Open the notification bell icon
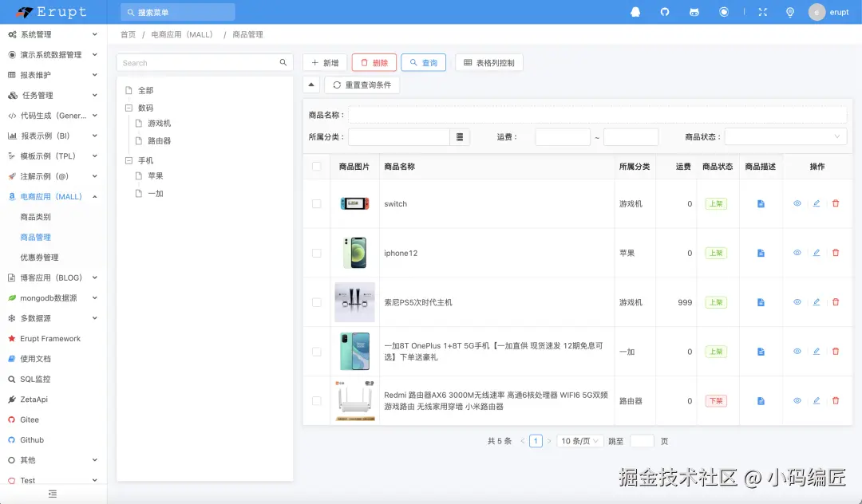Image resolution: width=862 pixels, height=504 pixels. tap(635, 12)
